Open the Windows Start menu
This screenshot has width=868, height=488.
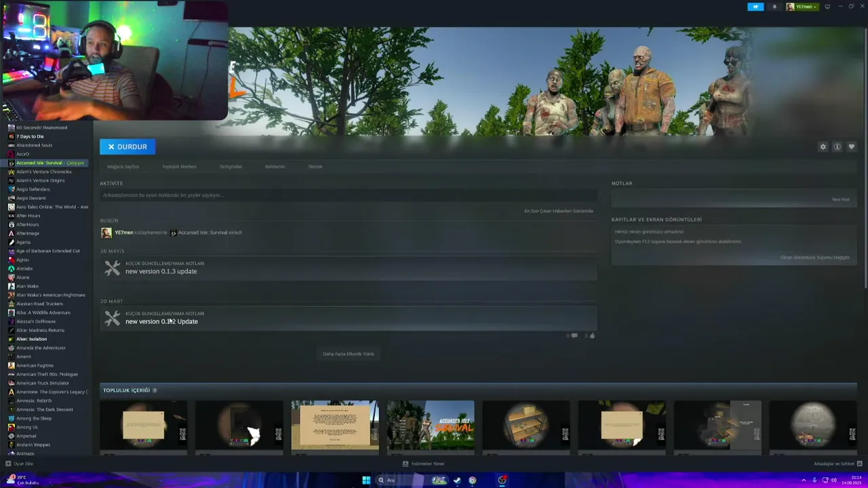pyautogui.click(x=366, y=480)
